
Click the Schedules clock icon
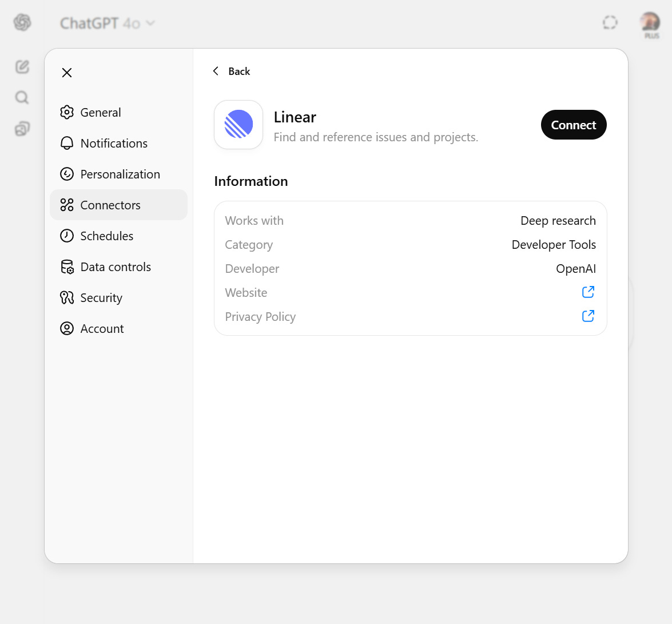[x=67, y=236]
